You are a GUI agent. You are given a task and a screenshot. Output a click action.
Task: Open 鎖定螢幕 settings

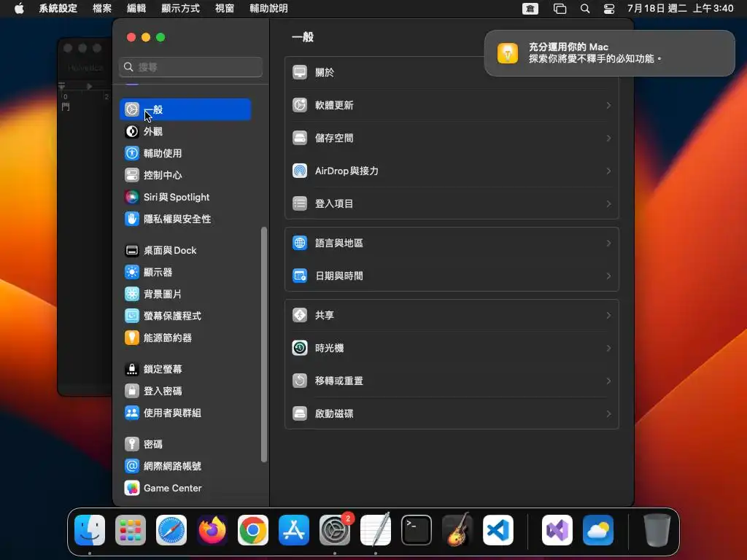click(x=185, y=370)
